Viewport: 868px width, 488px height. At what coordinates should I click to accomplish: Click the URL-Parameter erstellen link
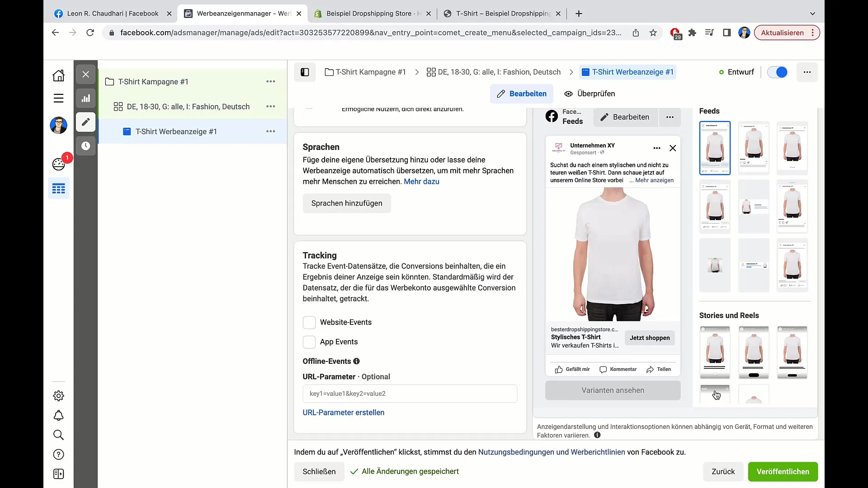tap(344, 413)
